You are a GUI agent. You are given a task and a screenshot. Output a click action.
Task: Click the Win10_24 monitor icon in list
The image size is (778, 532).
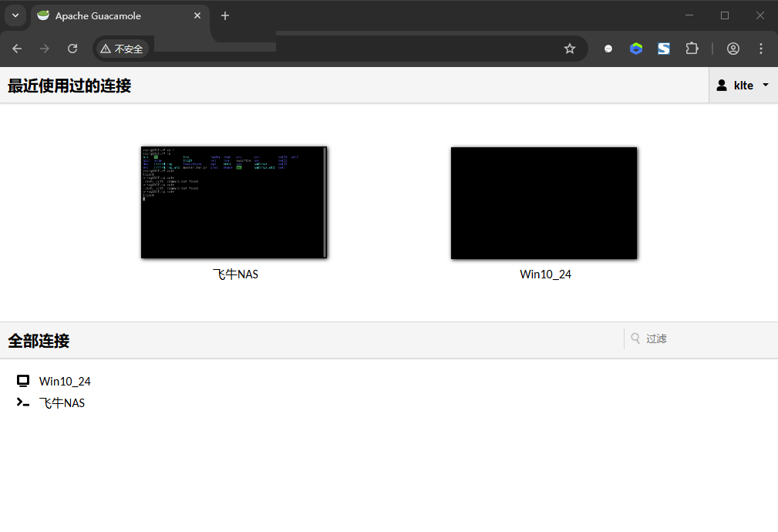coord(23,381)
